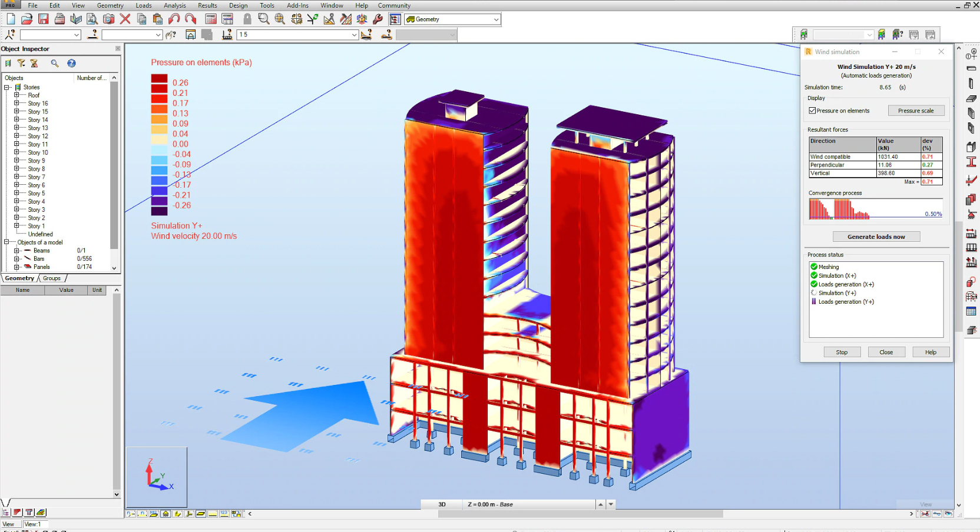The height and width of the screenshot is (532, 980).
Task: Expand the Beams tree node
Action: [16, 251]
